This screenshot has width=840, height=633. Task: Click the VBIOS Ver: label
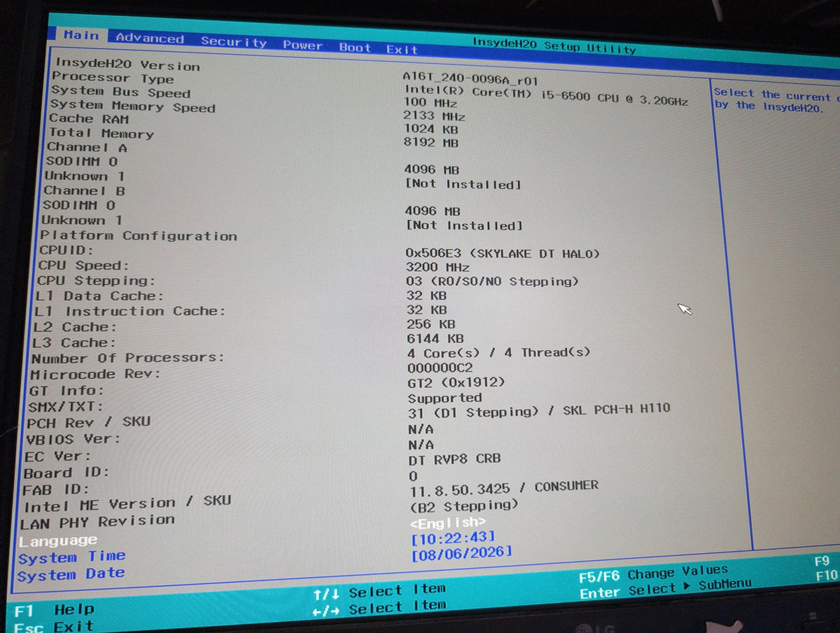73,440
